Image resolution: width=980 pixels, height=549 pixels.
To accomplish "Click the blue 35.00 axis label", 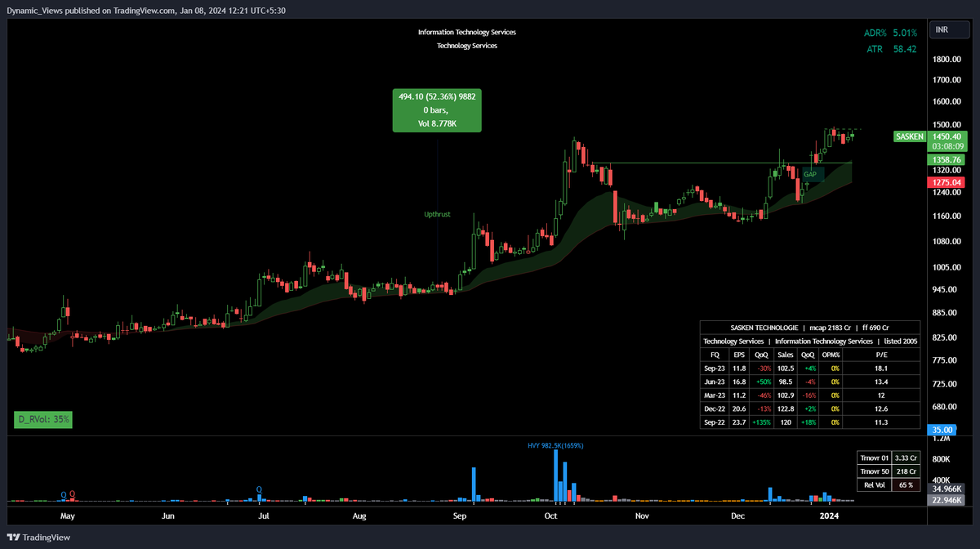I will tap(943, 429).
